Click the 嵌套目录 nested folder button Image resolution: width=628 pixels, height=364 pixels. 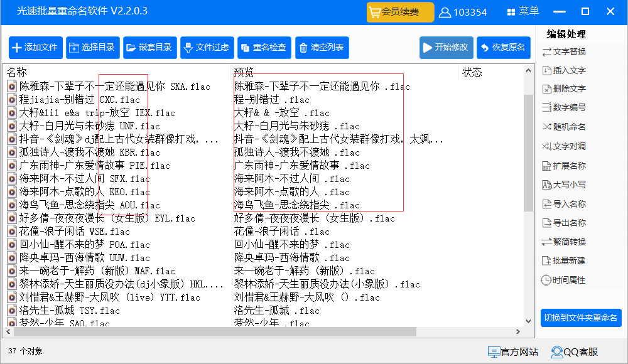(150, 48)
